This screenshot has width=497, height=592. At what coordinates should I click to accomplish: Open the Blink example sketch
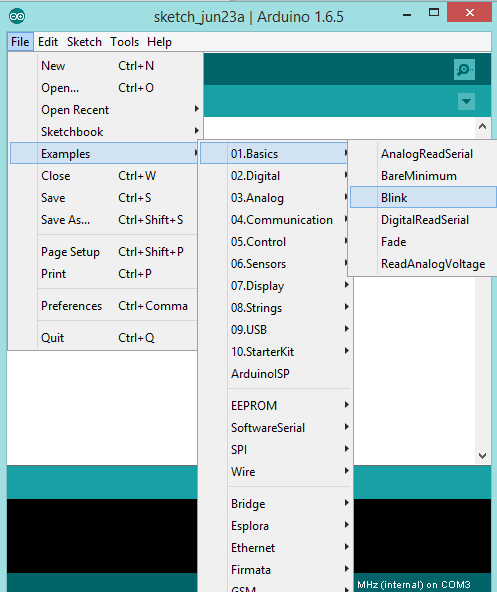click(423, 197)
